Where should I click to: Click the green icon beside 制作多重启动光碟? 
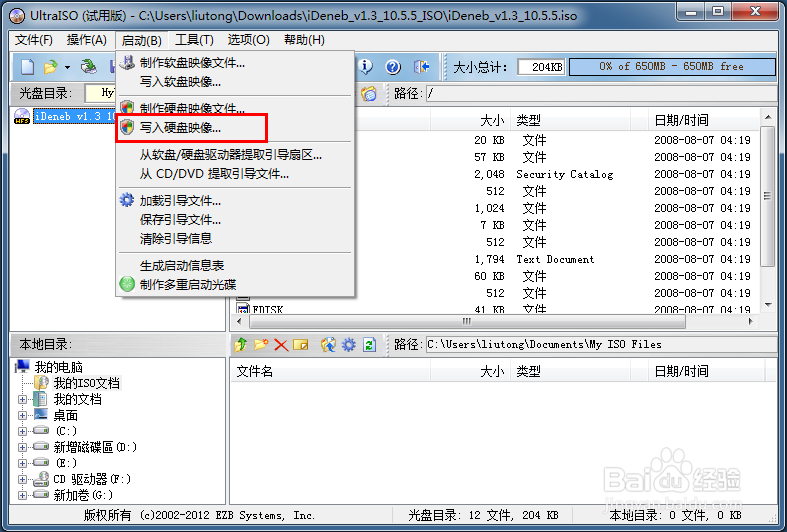(x=127, y=284)
